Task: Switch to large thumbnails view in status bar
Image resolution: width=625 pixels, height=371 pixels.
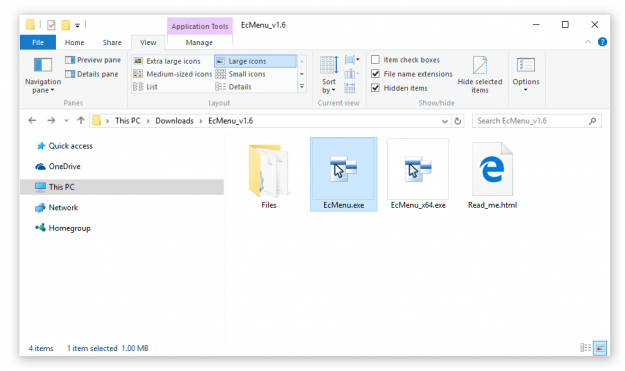Action: point(600,348)
